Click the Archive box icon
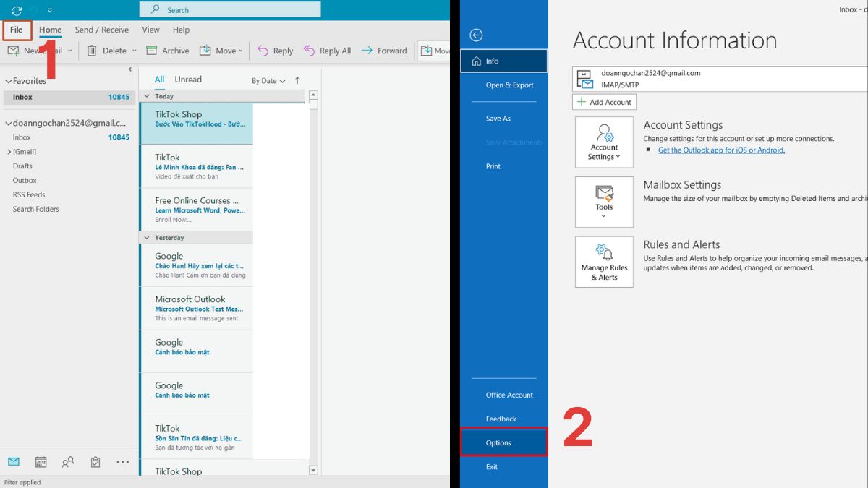 pos(151,51)
